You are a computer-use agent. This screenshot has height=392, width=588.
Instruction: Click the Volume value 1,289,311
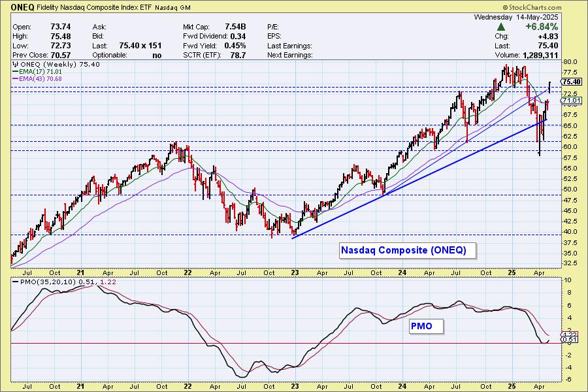(540, 55)
